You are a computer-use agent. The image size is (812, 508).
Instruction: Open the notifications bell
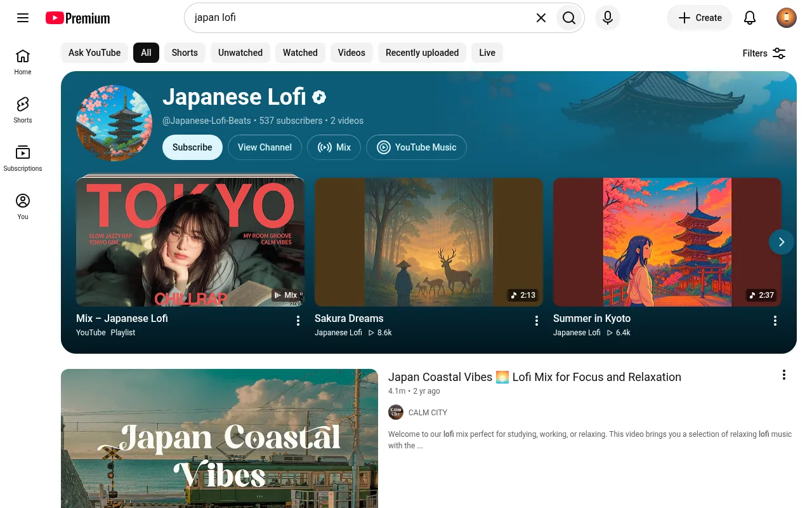(750, 18)
